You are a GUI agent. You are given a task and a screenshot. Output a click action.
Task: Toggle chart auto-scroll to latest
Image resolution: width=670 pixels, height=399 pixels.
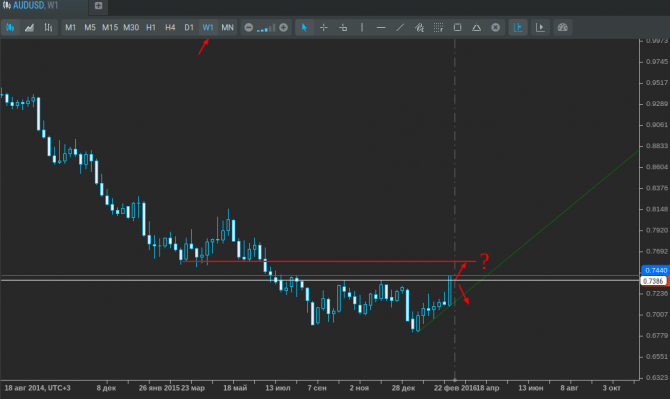[x=518, y=28]
